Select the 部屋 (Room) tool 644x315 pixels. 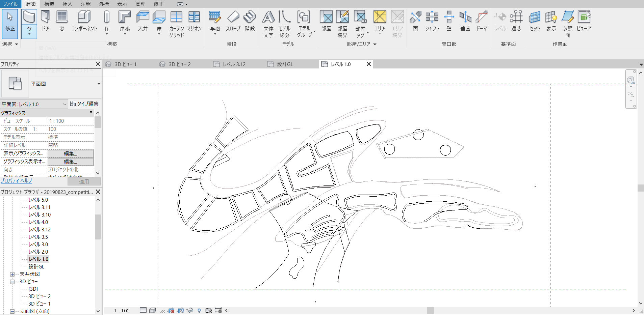click(x=326, y=21)
